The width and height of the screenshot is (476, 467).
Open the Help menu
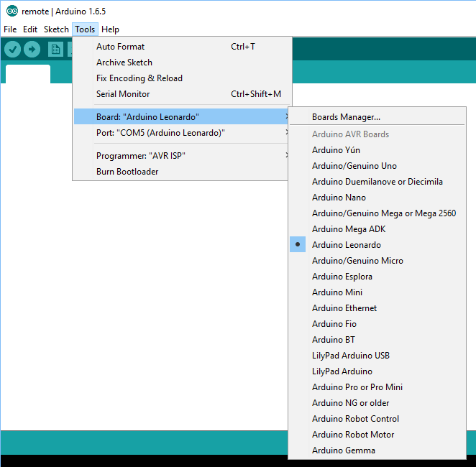coord(110,29)
